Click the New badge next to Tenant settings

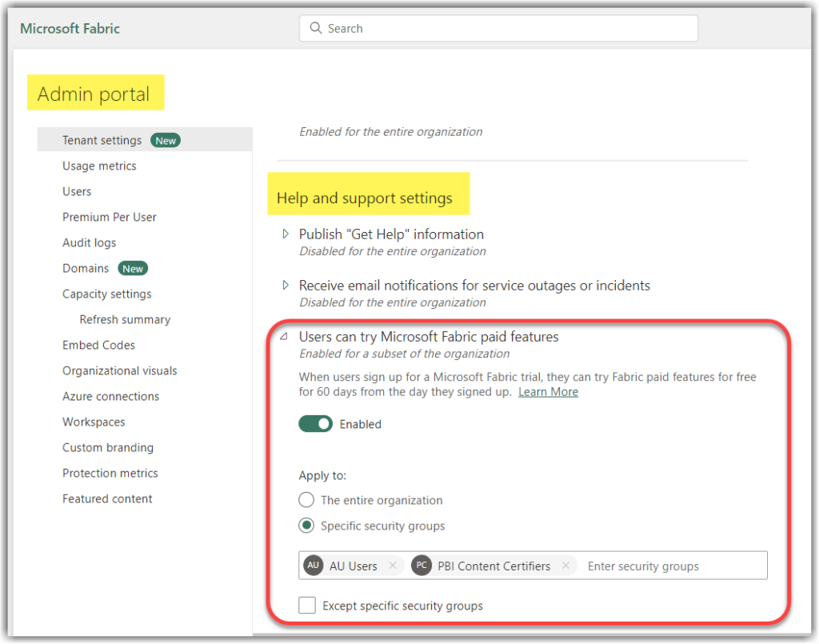pos(166,140)
